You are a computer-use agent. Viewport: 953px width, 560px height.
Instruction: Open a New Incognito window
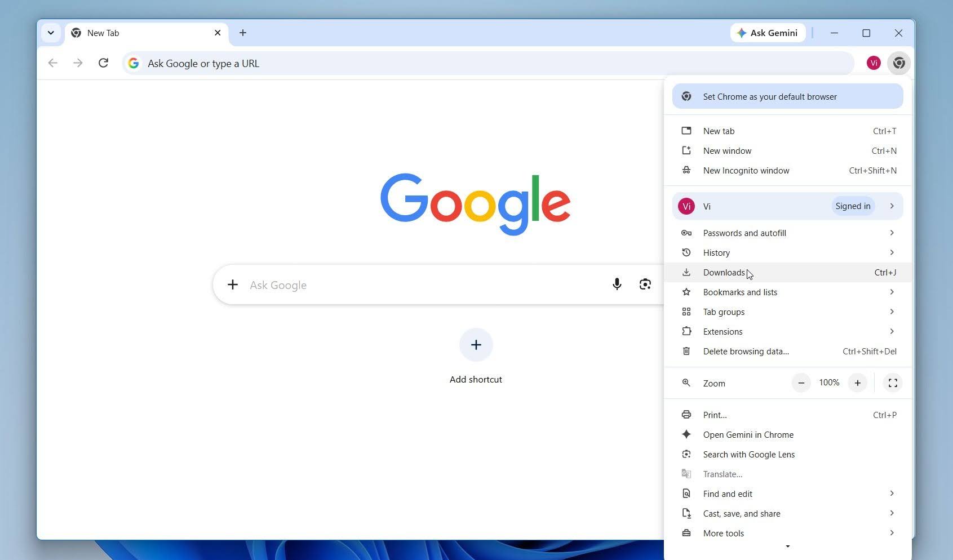[787, 170]
